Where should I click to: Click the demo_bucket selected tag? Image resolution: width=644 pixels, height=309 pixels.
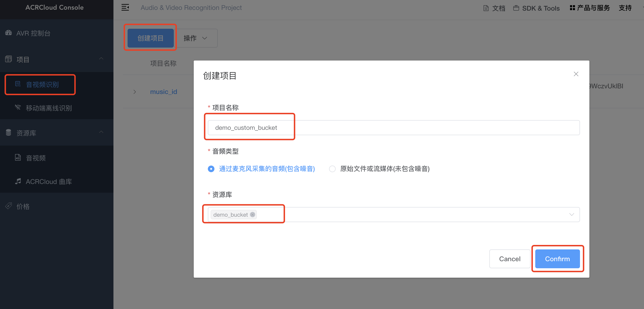click(x=233, y=214)
